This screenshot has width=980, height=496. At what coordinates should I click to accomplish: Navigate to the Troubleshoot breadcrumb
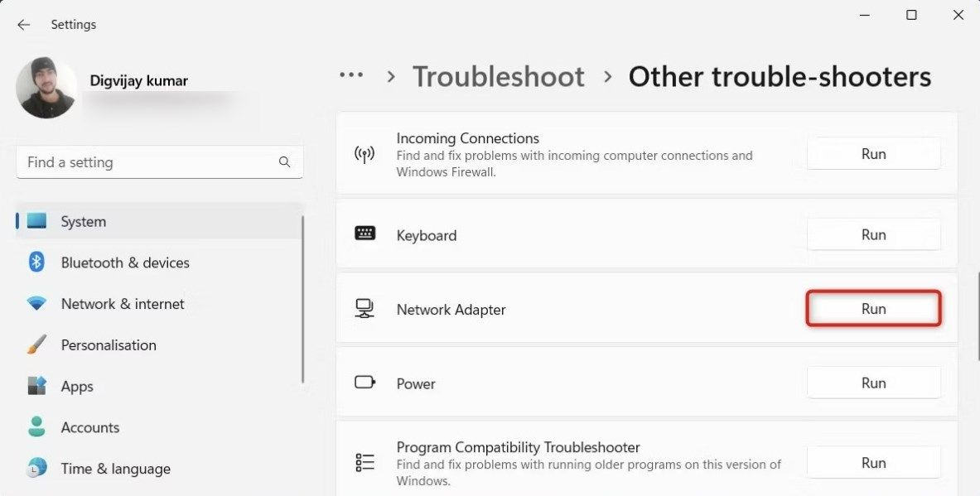(x=498, y=75)
